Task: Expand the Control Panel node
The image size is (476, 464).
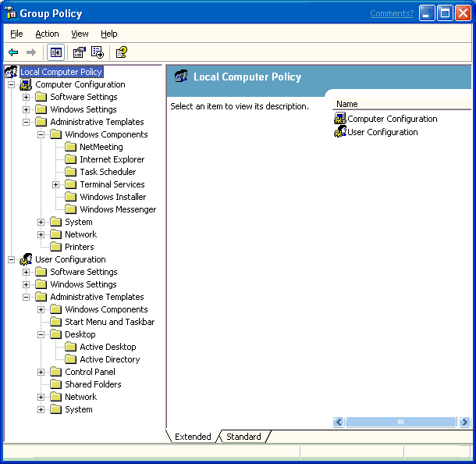Action: (41, 373)
